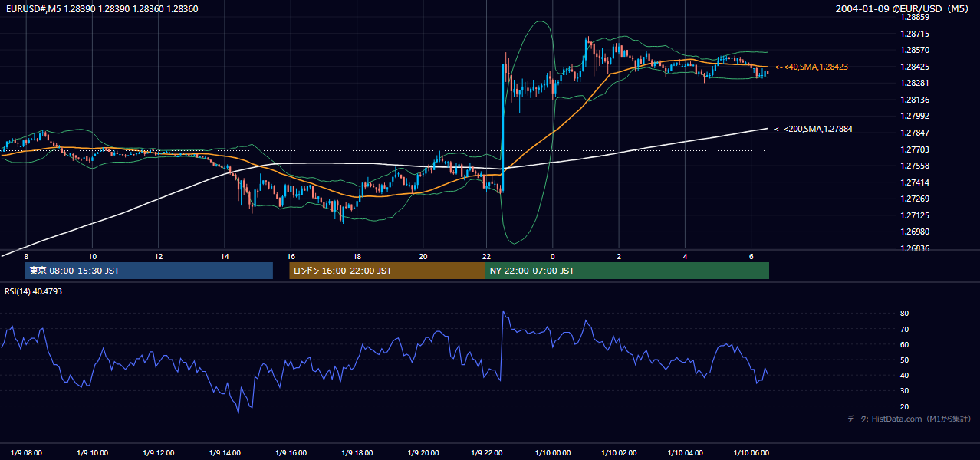
Task: Click the Tokyo 08:00-15:30 JST session bar
Action: tap(149, 271)
